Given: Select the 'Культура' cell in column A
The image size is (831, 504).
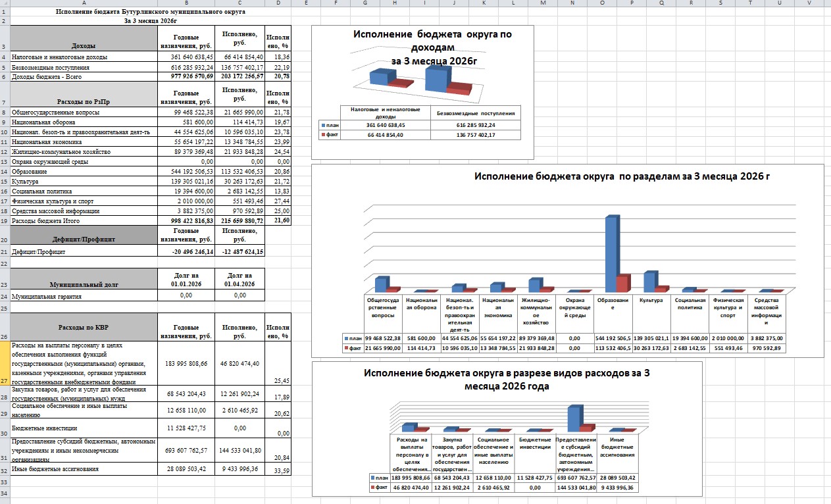Looking at the screenshot, I should (x=84, y=181).
